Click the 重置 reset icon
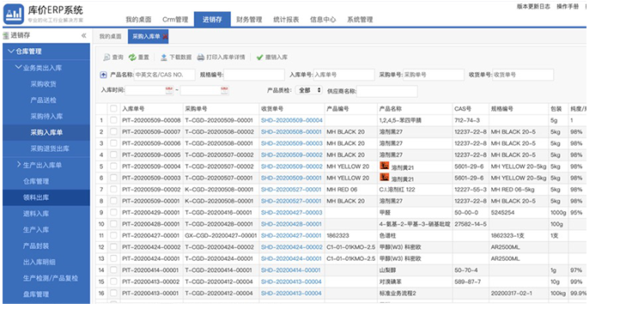This screenshot has width=644, height=309. pyautogui.click(x=132, y=58)
